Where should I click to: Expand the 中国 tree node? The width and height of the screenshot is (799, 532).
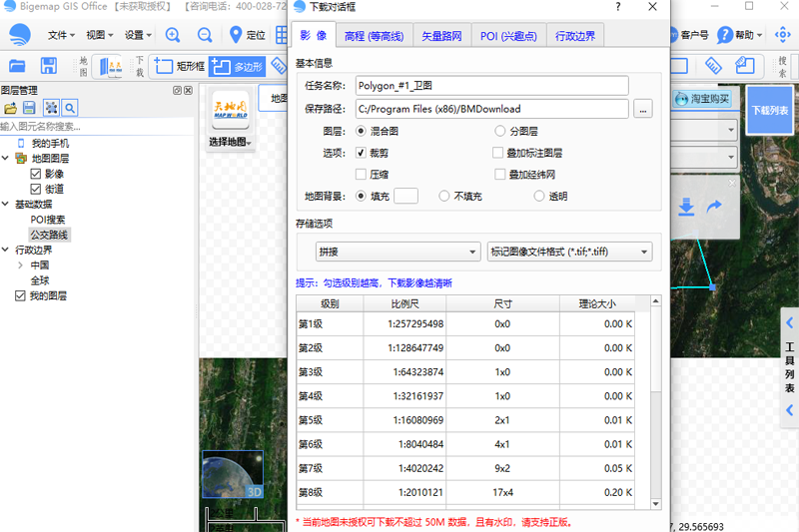click(21, 266)
